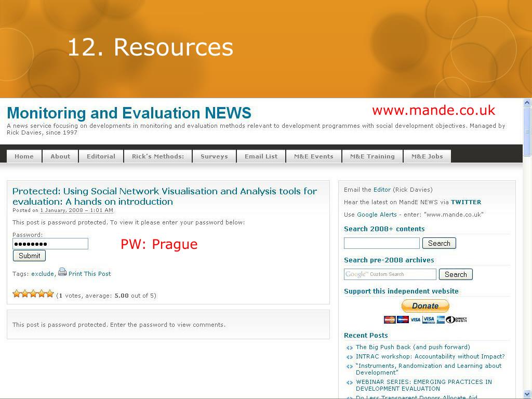Image resolution: width=532 pixels, height=399 pixels.
Task: Click Search button for 2008+ contents
Action: [439, 243]
